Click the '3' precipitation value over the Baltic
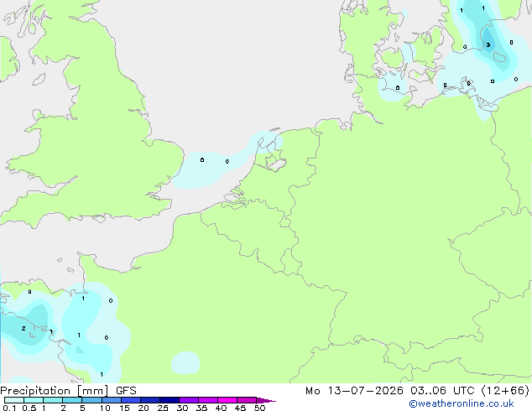Image resolution: width=532 pixels, height=411 pixels. (x=488, y=44)
